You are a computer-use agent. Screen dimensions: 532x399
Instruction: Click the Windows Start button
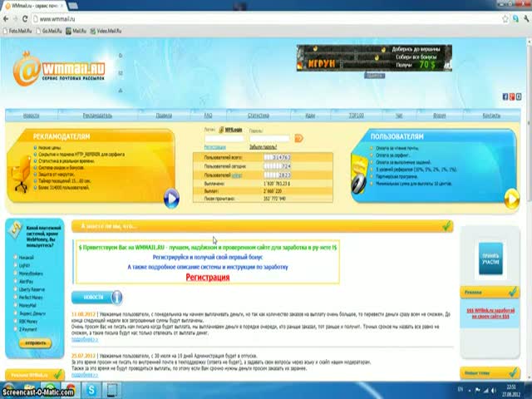pos(10,390)
